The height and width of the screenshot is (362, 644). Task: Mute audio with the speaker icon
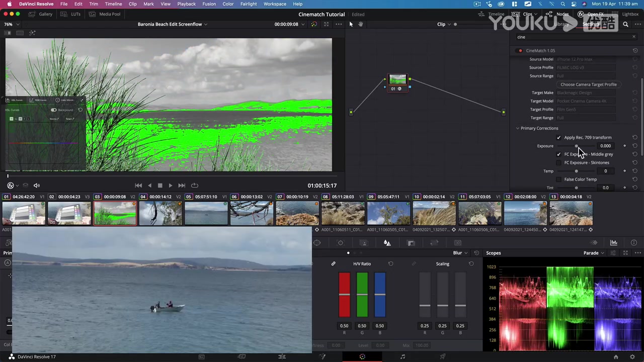[x=36, y=186]
